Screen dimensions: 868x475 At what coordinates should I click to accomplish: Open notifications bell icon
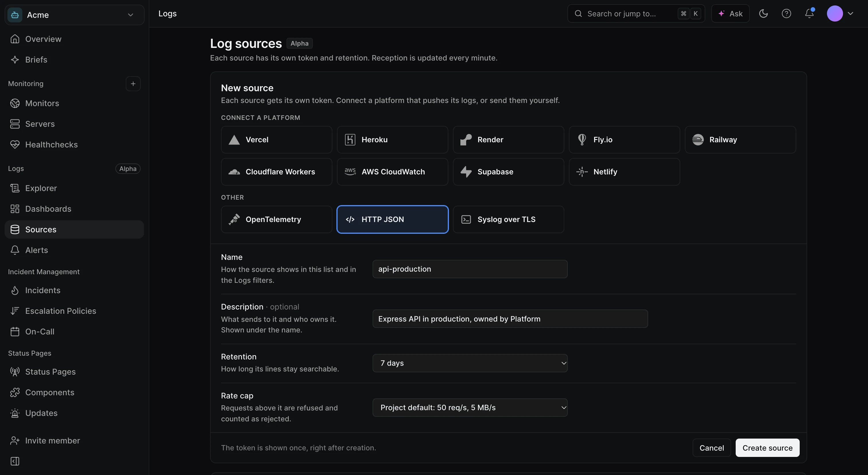(809, 13)
